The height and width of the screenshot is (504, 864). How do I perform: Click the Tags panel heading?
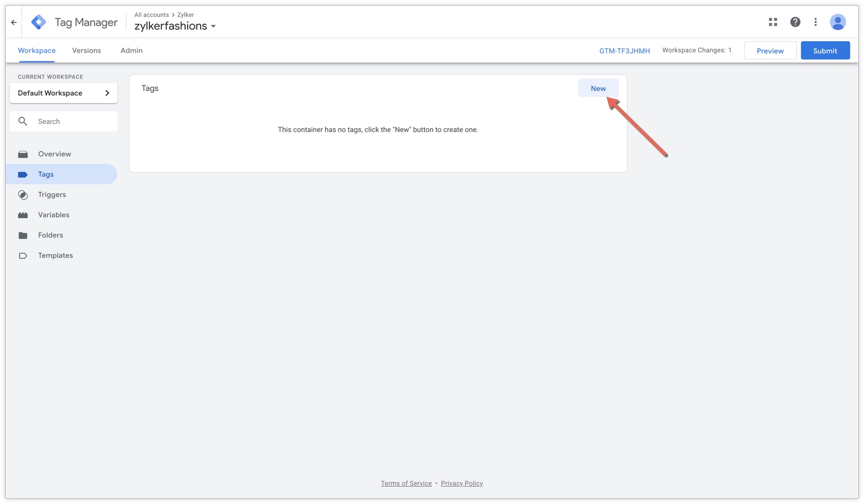click(x=150, y=88)
